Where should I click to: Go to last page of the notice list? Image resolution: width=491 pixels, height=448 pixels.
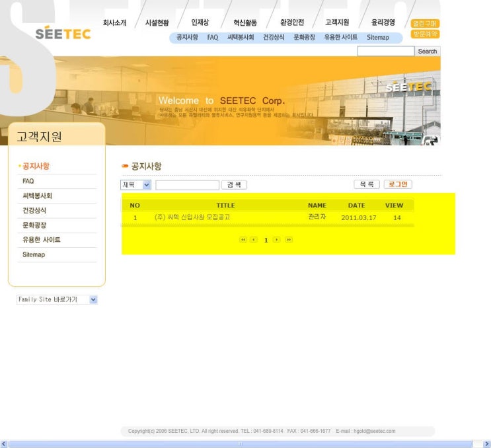click(x=289, y=240)
